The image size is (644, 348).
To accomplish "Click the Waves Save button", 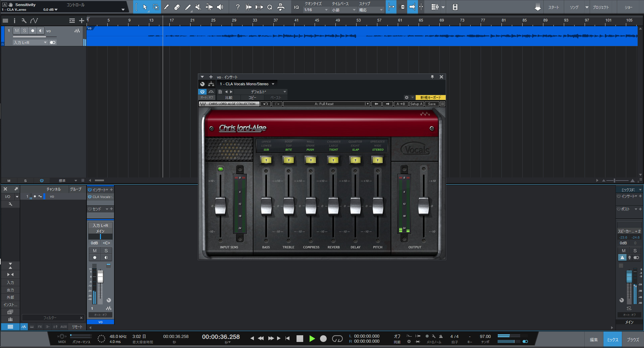I will pos(432,104).
